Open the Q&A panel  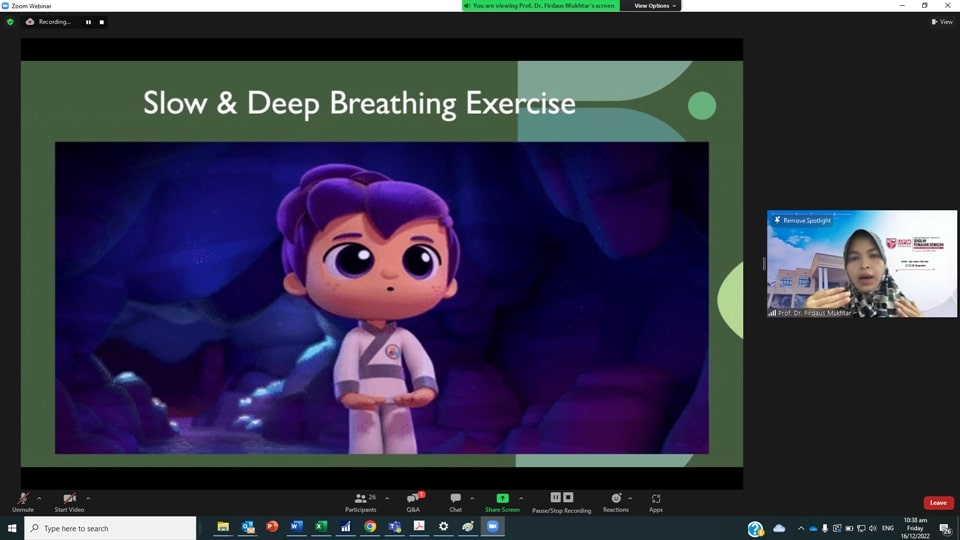click(x=413, y=501)
